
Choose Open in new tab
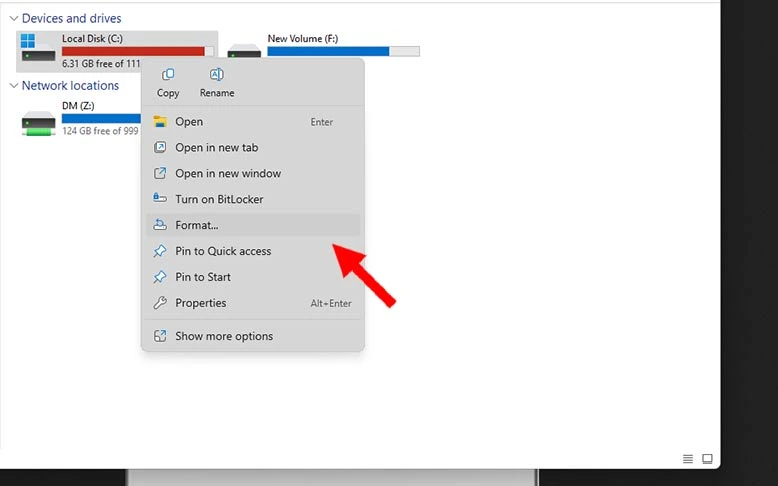click(x=216, y=148)
